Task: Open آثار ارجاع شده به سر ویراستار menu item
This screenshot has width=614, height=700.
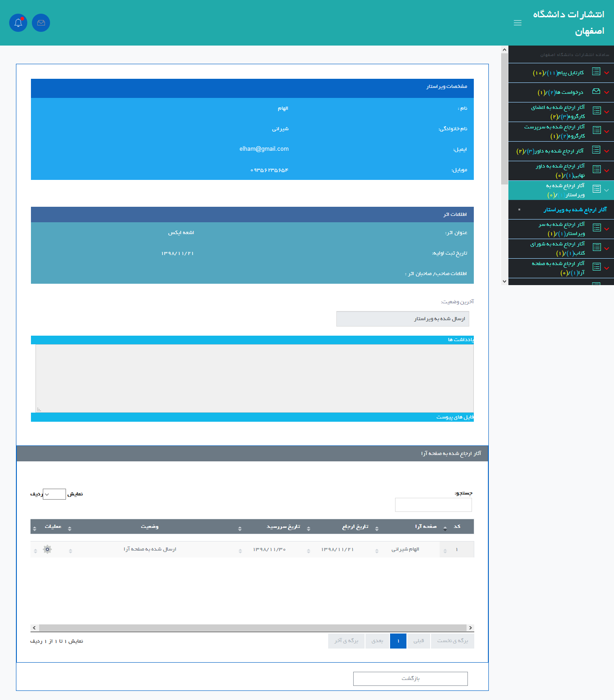Action: pyautogui.click(x=562, y=229)
